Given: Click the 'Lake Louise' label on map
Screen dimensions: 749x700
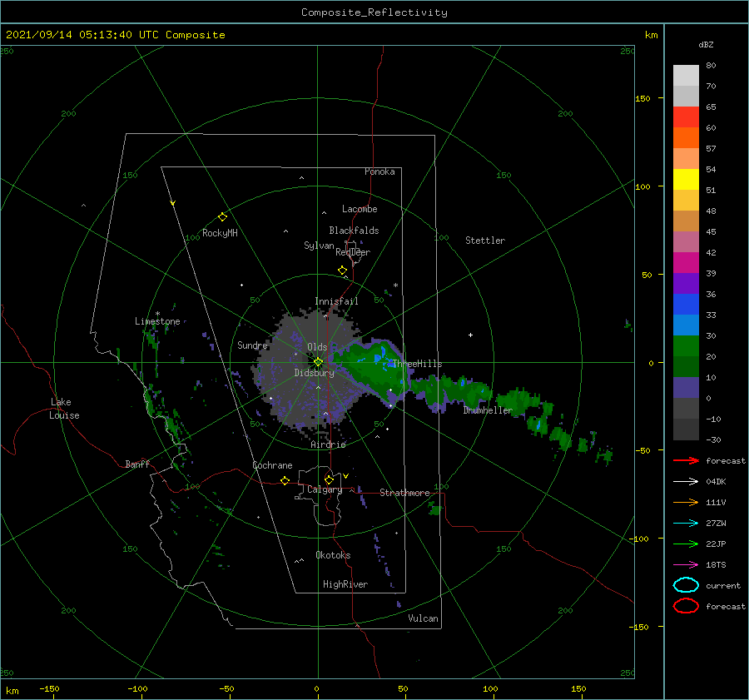Looking at the screenshot, I should coord(64,409).
